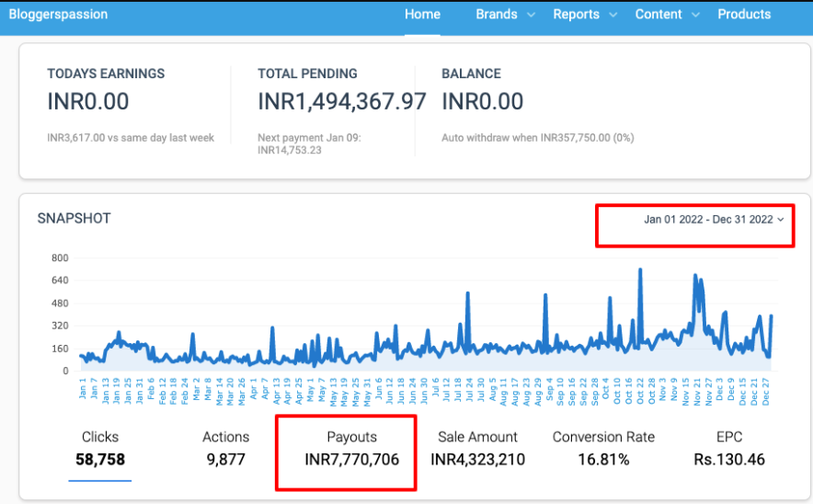Click the date range chevron arrow

pyautogui.click(x=781, y=220)
